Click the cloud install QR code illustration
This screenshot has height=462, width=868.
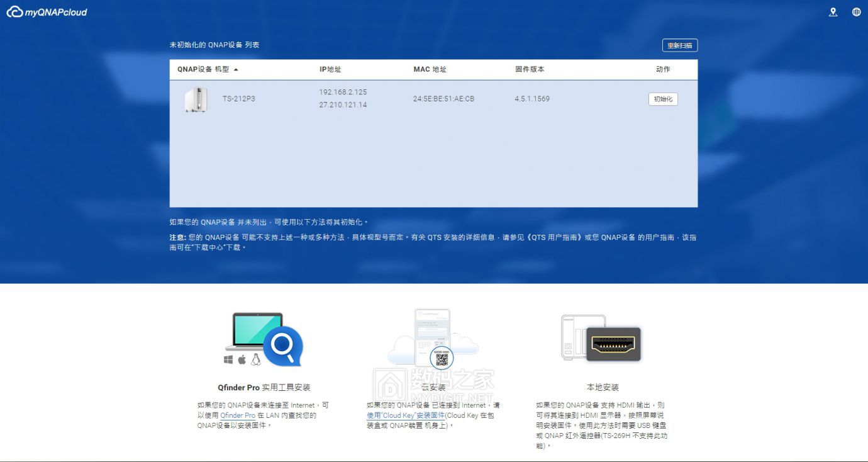[x=433, y=339]
